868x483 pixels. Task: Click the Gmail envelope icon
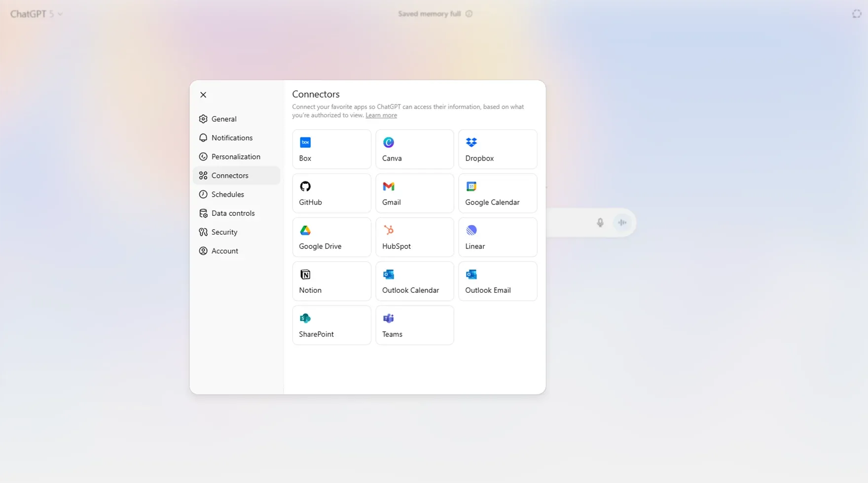click(x=389, y=186)
